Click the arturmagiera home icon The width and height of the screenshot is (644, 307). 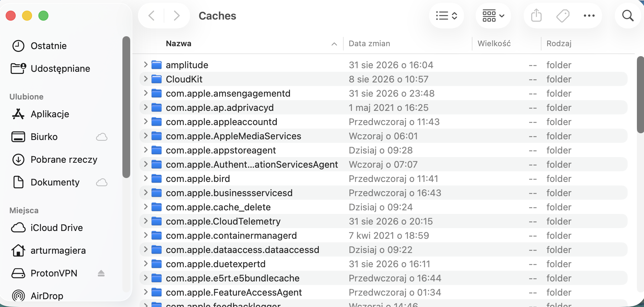pyautogui.click(x=19, y=251)
